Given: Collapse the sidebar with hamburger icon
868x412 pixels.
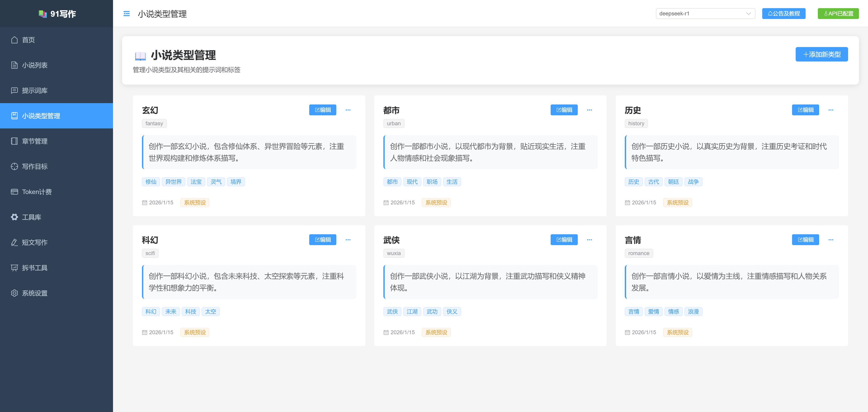Looking at the screenshot, I should (x=126, y=14).
